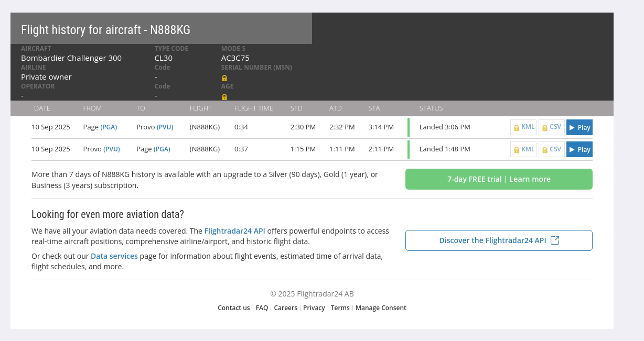Click the STA column header
This screenshot has height=341, width=644.
pyautogui.click(x=374, y=108)
